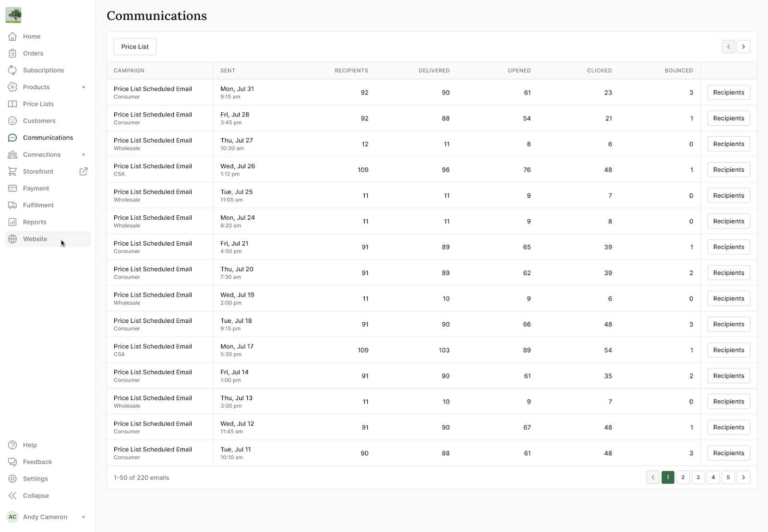
Task: Click previous page arrow in bottom pagination
Action: click(653, 477)
